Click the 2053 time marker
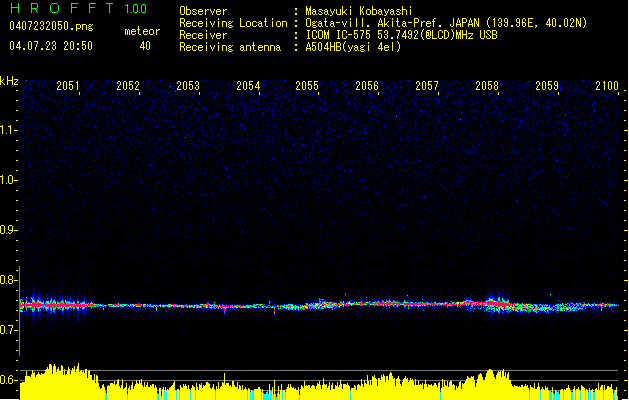This screenshot has height=400, width=629. pyautogui.click(x=188, y=86)
